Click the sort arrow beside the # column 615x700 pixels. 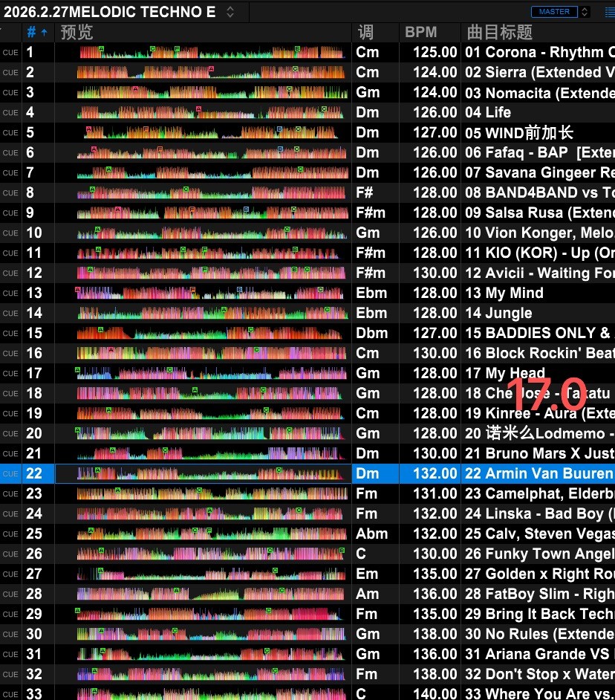tap(45, 33)
